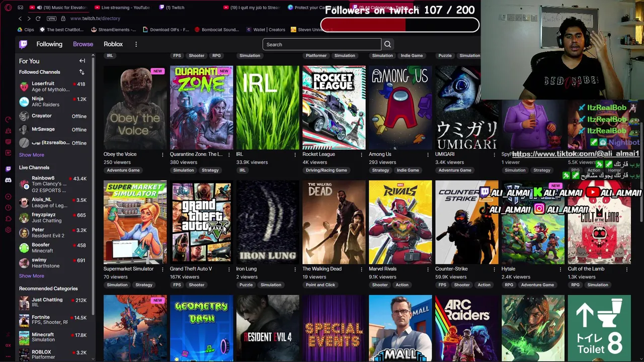The height and width of the screenshot is (362, 644).
Task: Click into the Twitch search field
Action: [x=322, y=44]
